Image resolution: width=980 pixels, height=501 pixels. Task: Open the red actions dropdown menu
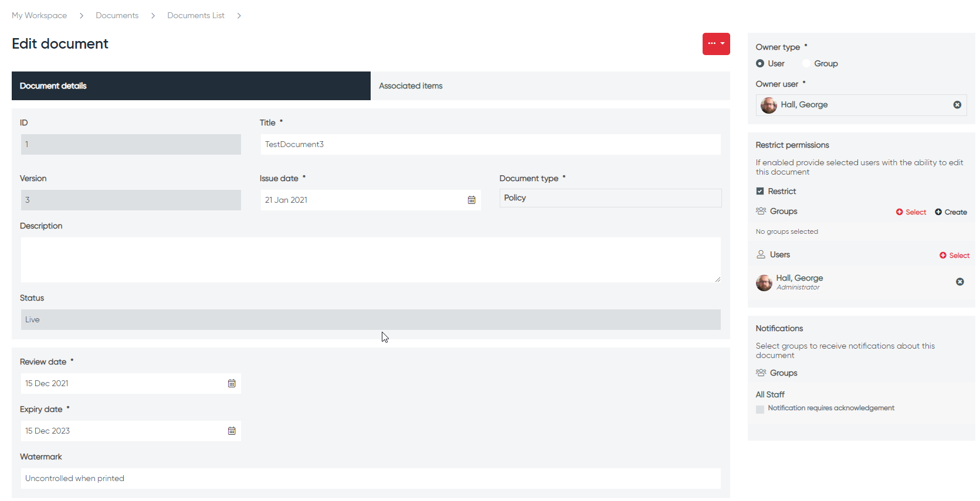pos(716,44)
